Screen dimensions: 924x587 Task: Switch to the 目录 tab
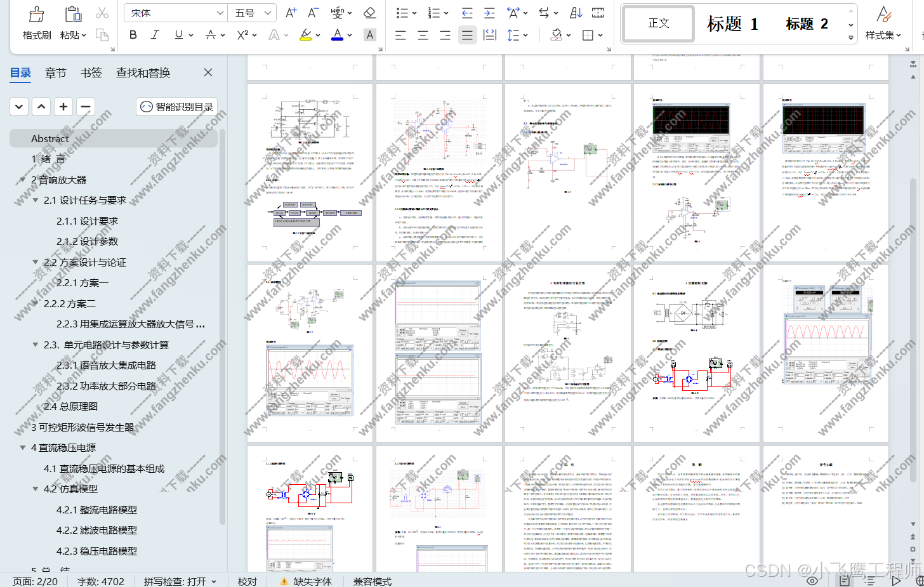click(x=20, y=73)
